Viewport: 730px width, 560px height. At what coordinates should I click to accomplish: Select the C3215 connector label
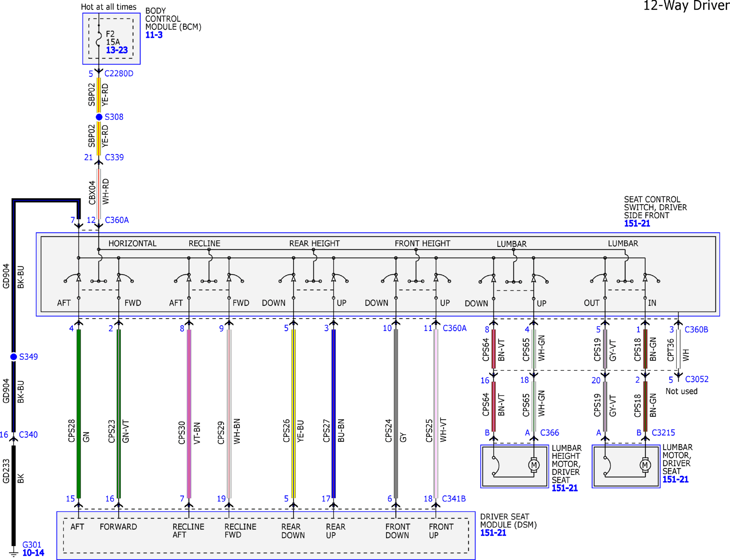coord(664,433)
